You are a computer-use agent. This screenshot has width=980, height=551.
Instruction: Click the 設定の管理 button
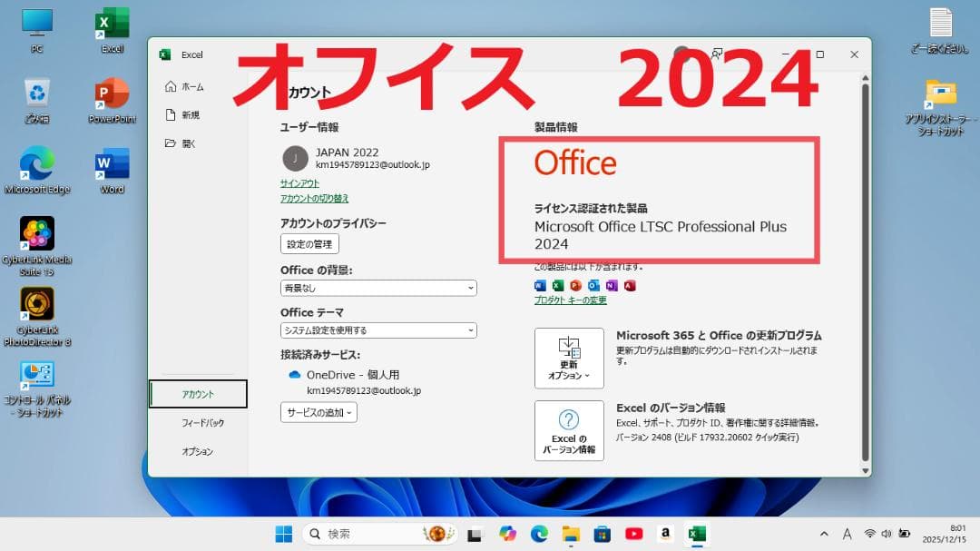[x=309, y=244]
